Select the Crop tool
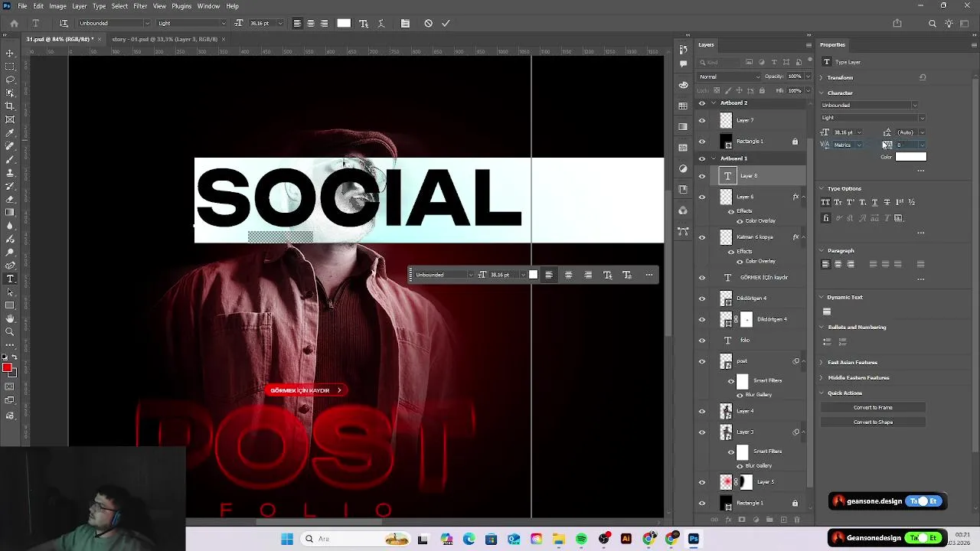The height and width of the screenshot is (551, 980). coord(10,106)
